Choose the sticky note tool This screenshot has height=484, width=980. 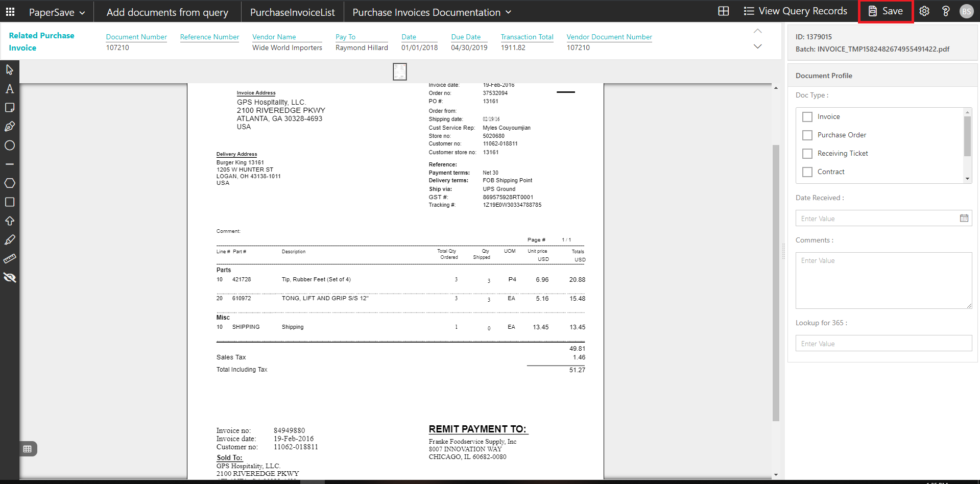pyautogui.click(x=9, y=108)
